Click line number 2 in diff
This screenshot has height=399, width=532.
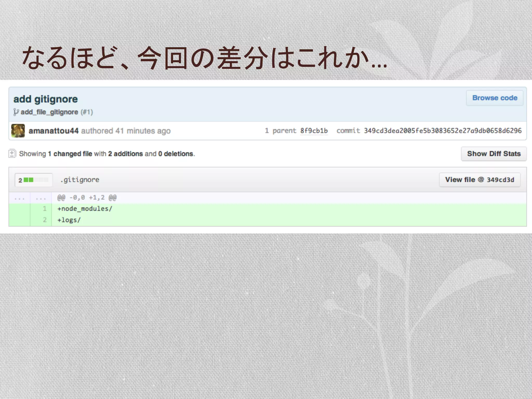pyautogui.click(x=45, y=220)
